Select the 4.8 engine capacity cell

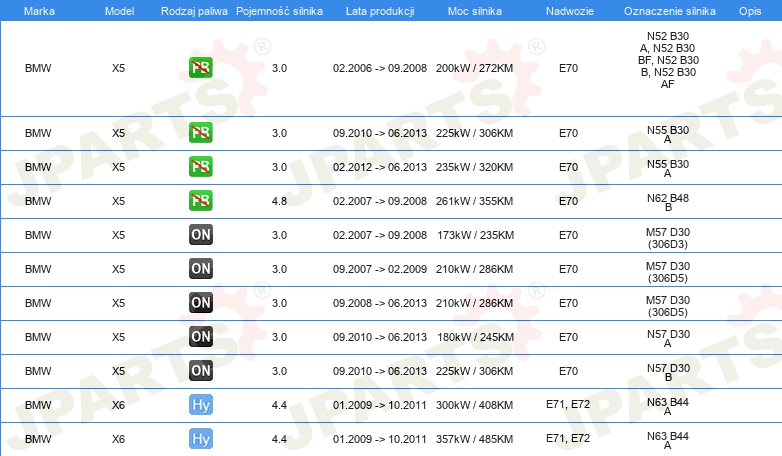(x=279, y=201)
